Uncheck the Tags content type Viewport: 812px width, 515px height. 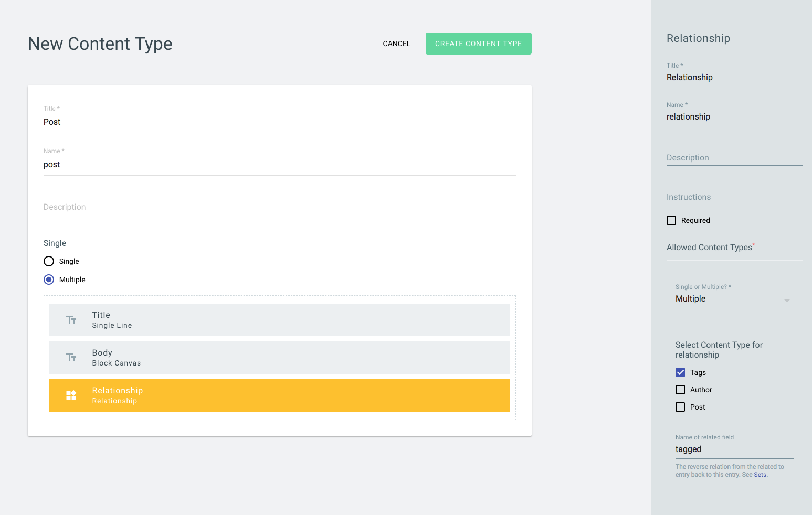click(x=680, y=372)
